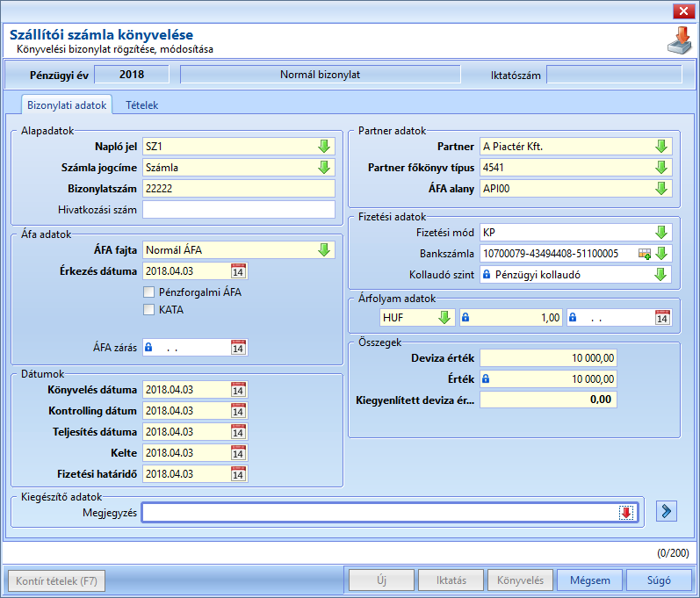Click lock icon in Érték field

486,378
